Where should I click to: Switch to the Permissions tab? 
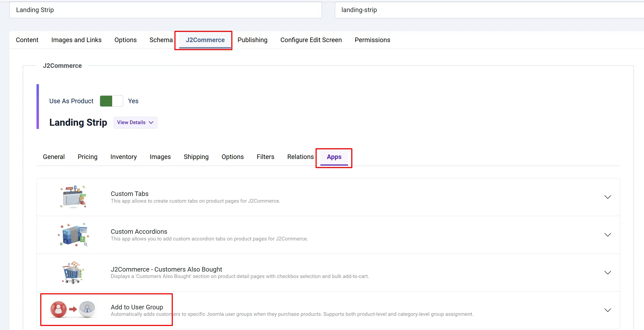372,40
